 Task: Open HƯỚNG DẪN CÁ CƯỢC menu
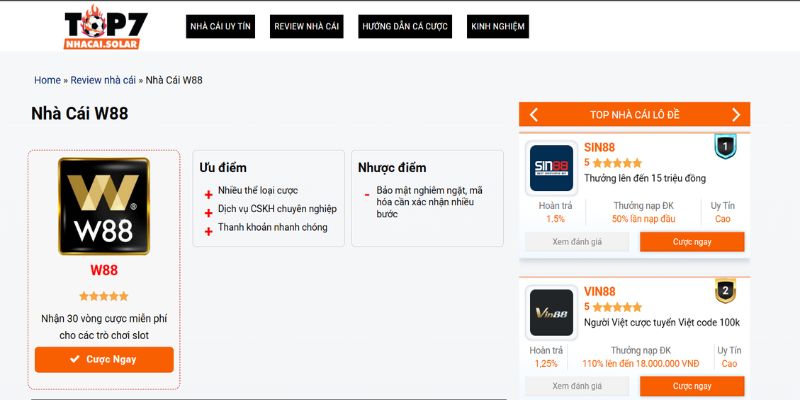click(405, 27)
